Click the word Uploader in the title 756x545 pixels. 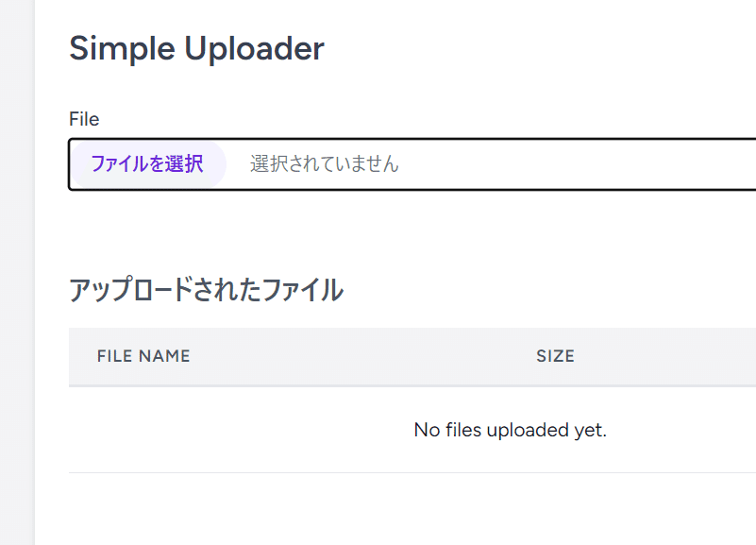[254, 48]
